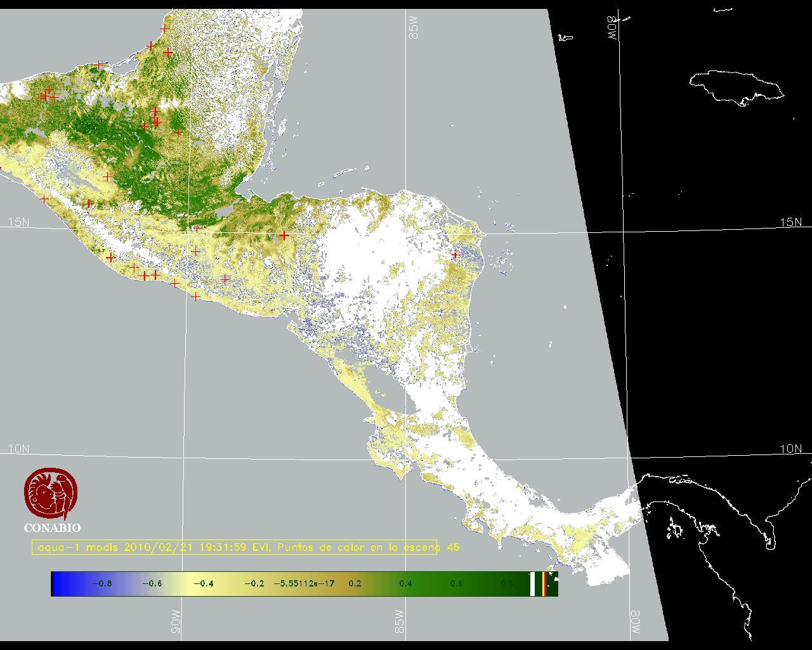The image size is (812, 650).
Task: Click the 0.2 label on the color bar
Action: [x=355, y=583]
